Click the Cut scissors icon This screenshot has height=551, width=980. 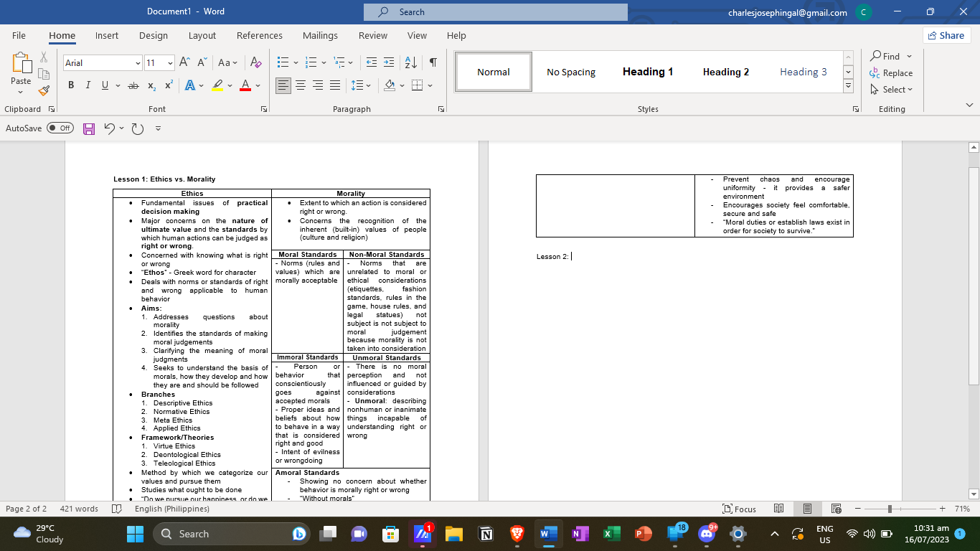point(44,57)
